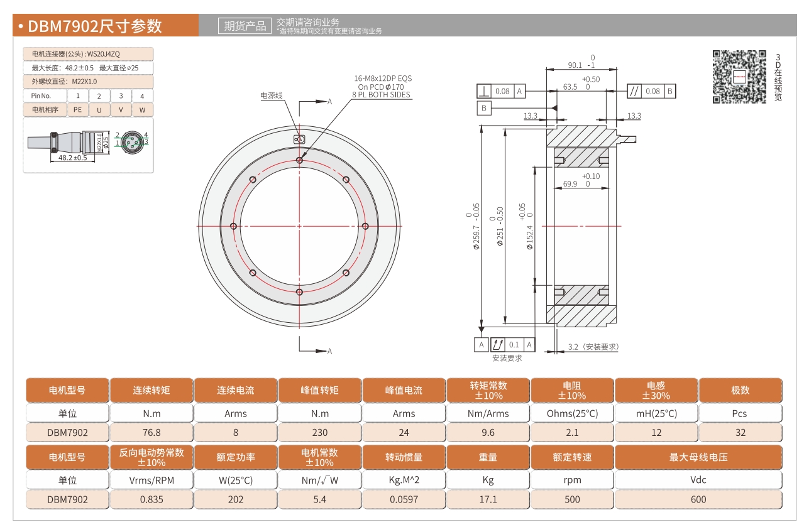This screenshot has height=532, width=804.
Task: Click the 电机常数 column header
Action: [320, 457]
